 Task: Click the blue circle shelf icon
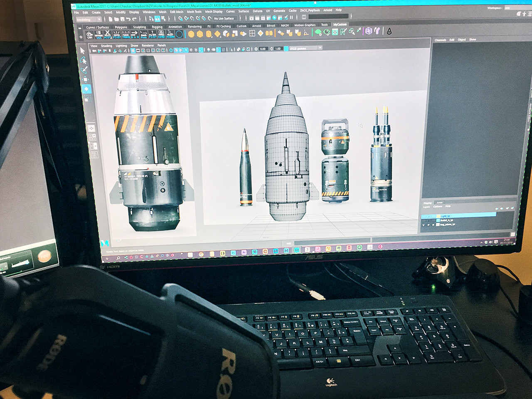click(x=179, y=34)
